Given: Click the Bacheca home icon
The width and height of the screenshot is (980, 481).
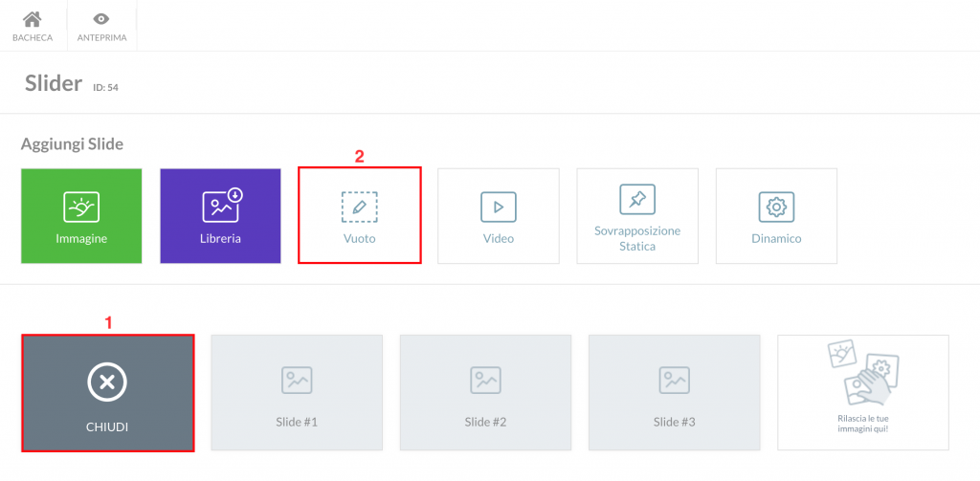Looking at the screenshot, I should [32, 19].
